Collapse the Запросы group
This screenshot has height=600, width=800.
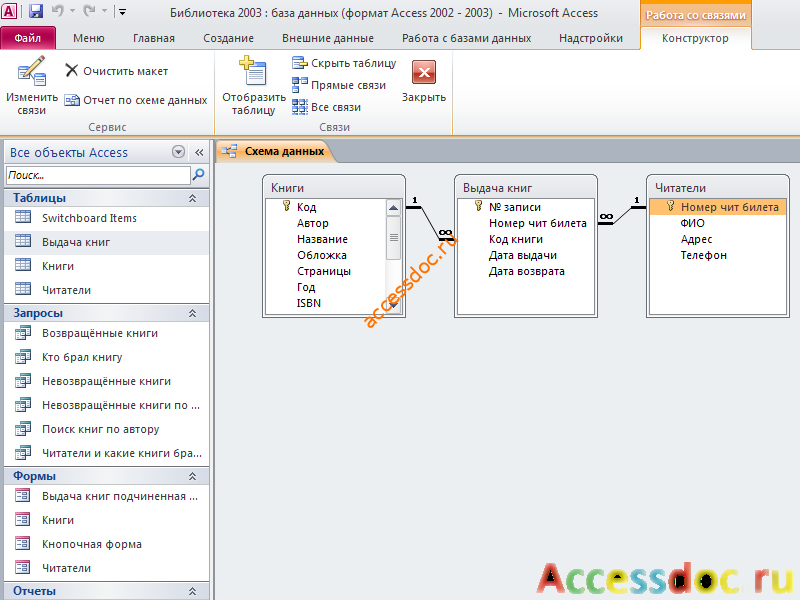[192, 313]
